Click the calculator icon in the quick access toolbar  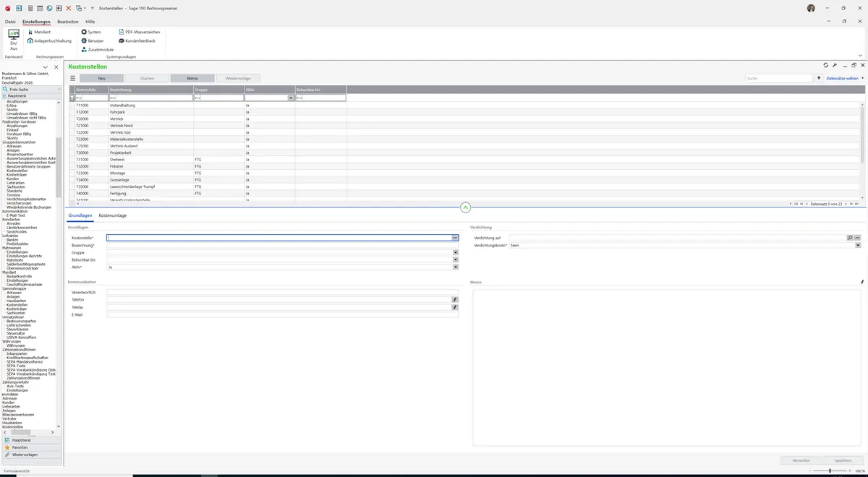click(30, 8)
